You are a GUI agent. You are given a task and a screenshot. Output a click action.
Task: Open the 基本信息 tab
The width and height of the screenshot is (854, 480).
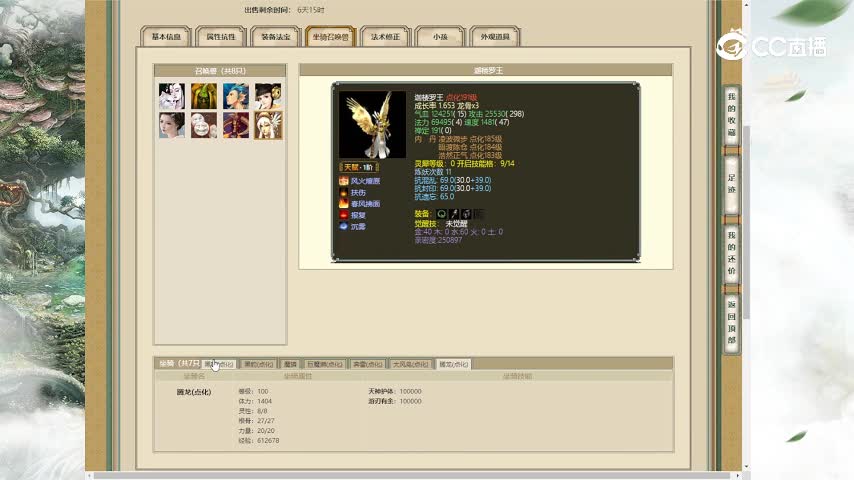[x=166, y=37]
